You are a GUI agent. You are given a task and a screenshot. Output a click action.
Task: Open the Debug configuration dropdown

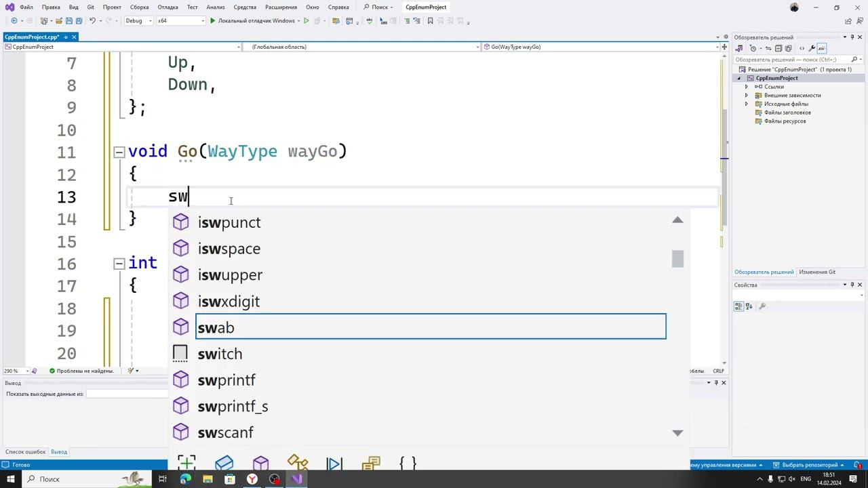point(138,21)
